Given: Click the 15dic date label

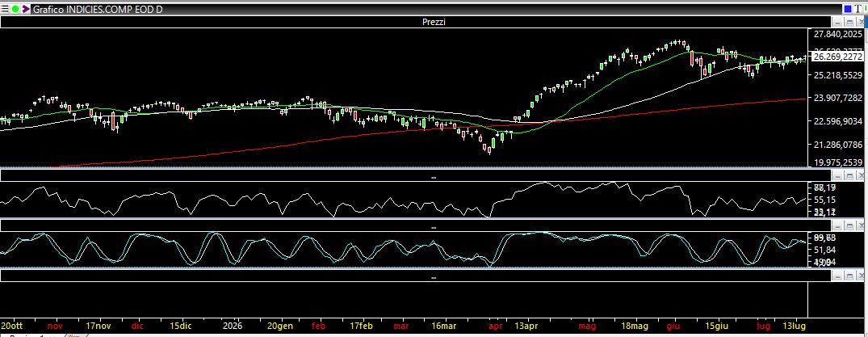Looking at the screenshot, I should 181,326.
